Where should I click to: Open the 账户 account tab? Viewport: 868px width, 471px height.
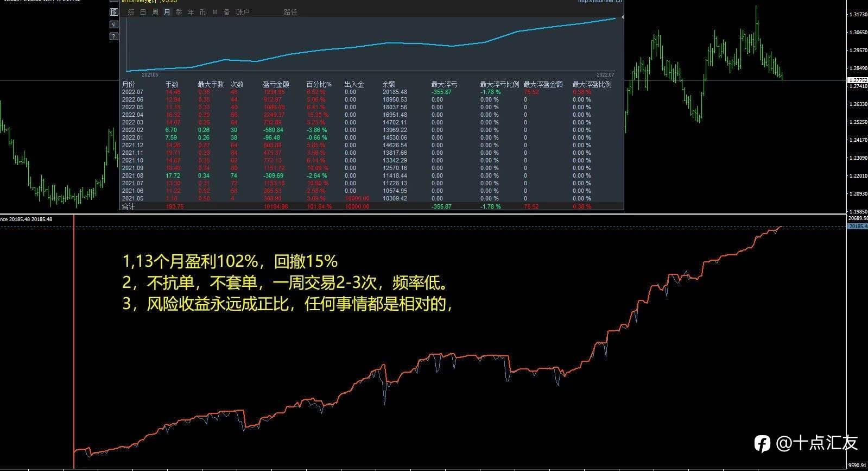243,12
